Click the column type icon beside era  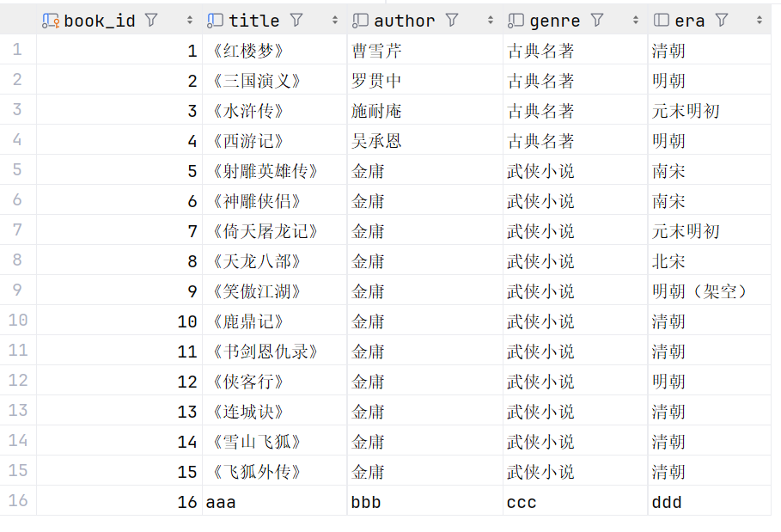662,20
